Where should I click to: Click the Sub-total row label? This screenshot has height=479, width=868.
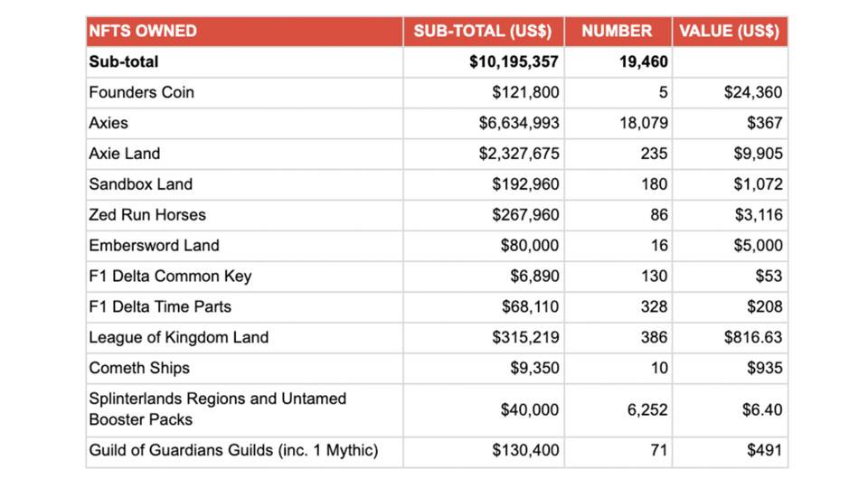(124, 61)
